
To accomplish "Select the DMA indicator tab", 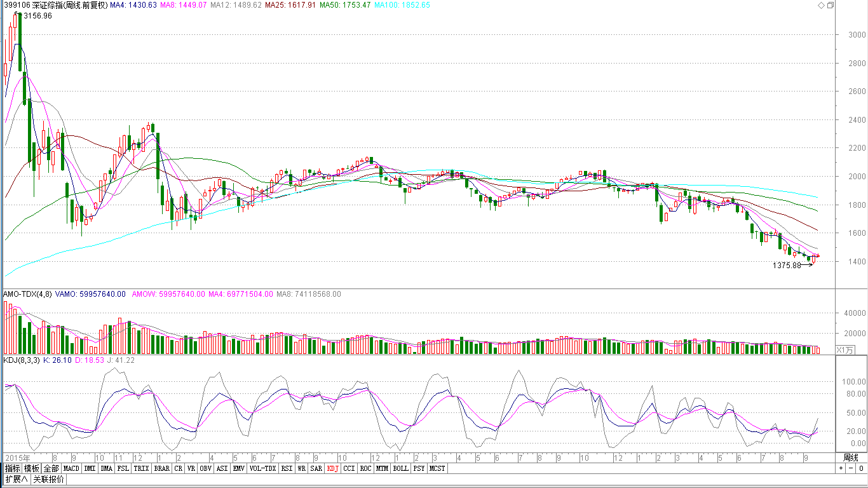I will pyautogui.click(x=106, y=468).
